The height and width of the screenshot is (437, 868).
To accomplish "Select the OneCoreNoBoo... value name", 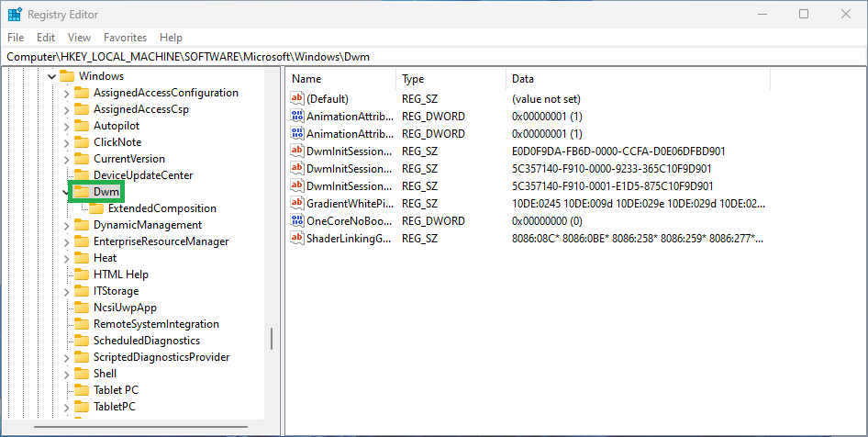I will click(350, 221).
